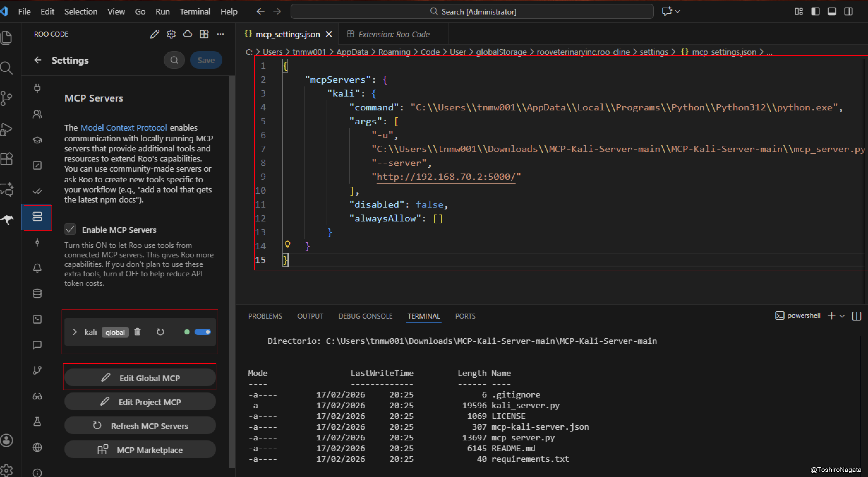Click the Edit Global MCP button

click(140, 378)
